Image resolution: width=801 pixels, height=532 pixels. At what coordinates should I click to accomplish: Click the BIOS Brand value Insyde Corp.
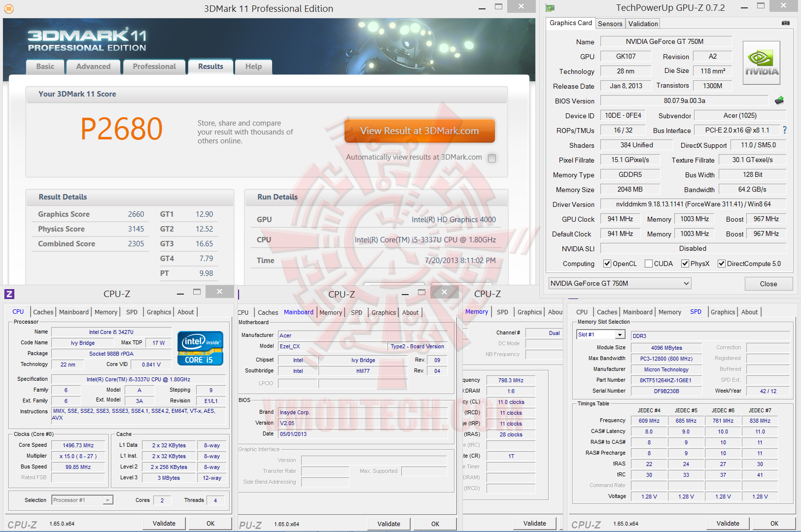(363, 412)
